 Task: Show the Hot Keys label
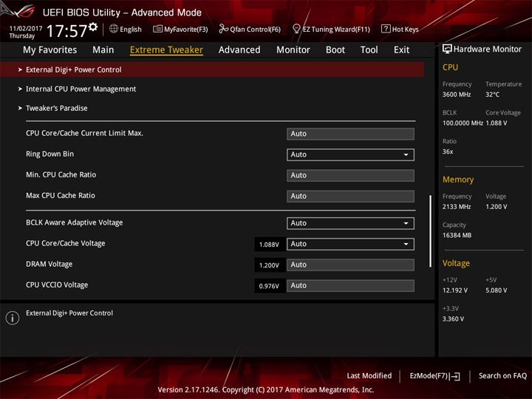coord(405,30)
